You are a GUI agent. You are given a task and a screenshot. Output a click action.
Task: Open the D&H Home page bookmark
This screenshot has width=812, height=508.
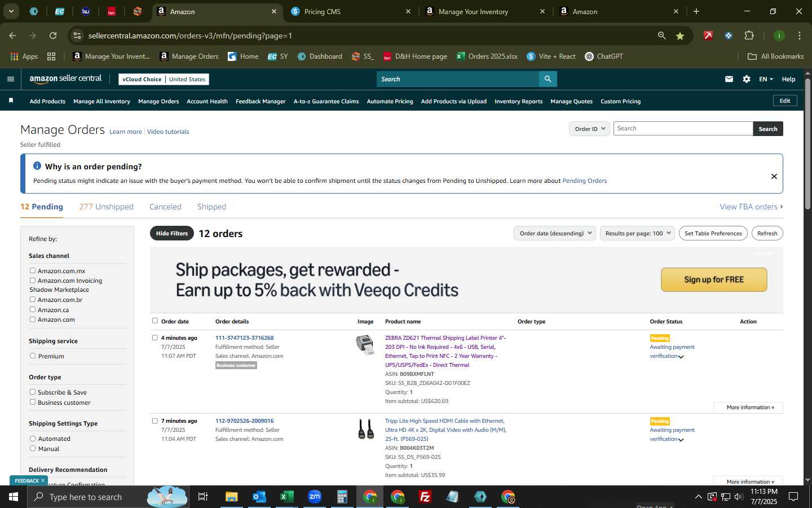click(415, 56)
